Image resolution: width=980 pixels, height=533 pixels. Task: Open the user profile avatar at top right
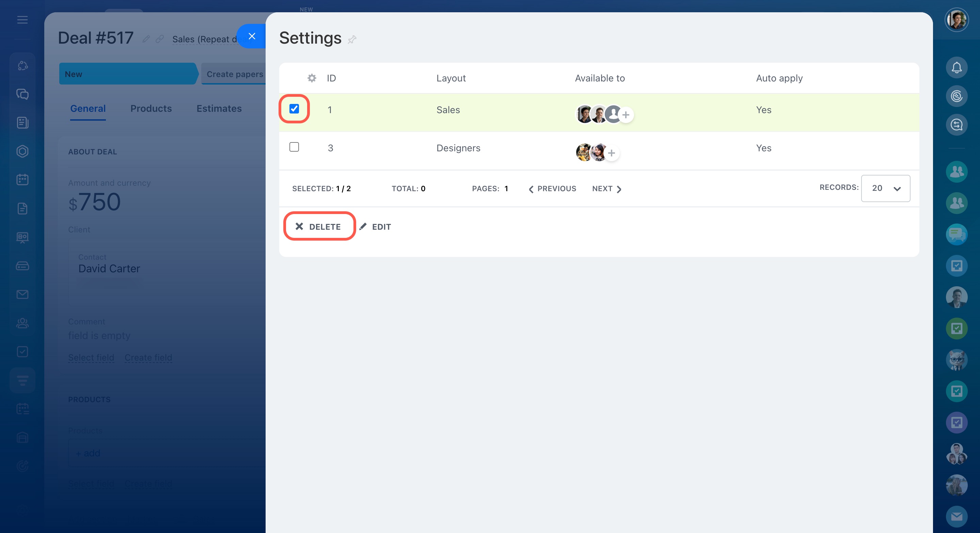point(956,20)
